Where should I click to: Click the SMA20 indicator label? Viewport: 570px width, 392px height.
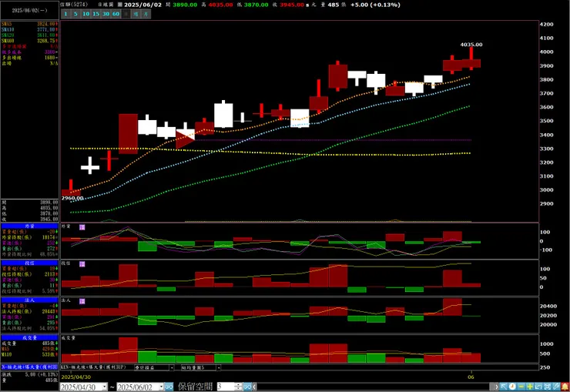[x=8, y=35]
